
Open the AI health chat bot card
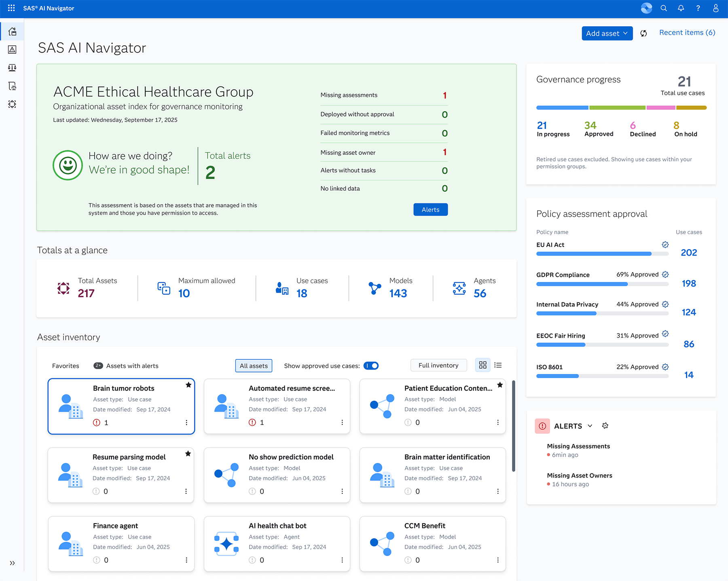pyautogui.click(x=277, y=544)
